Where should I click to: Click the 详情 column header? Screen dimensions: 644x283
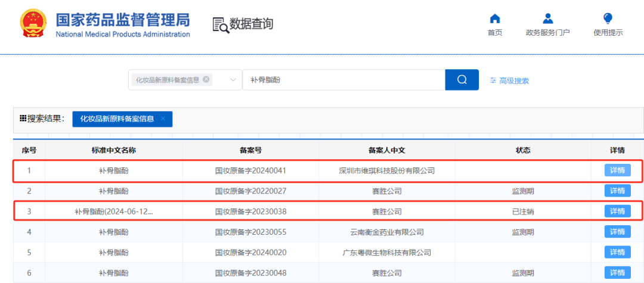tap(617, 150)
